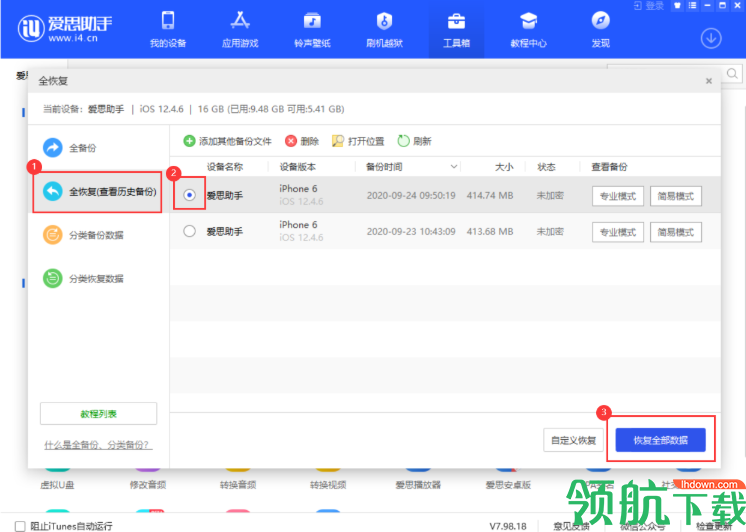The height and width of the screenshot is (532, 746).
Task: Close the 全恢复 dialog
Action: pyautogui.click(x=708, y=81)
